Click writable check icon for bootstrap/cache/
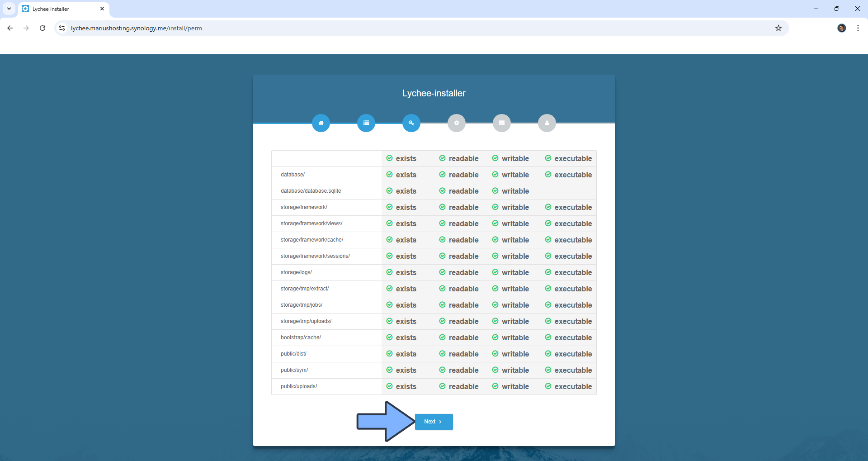This screenshot has width=868, height=461. click(495, 337)
